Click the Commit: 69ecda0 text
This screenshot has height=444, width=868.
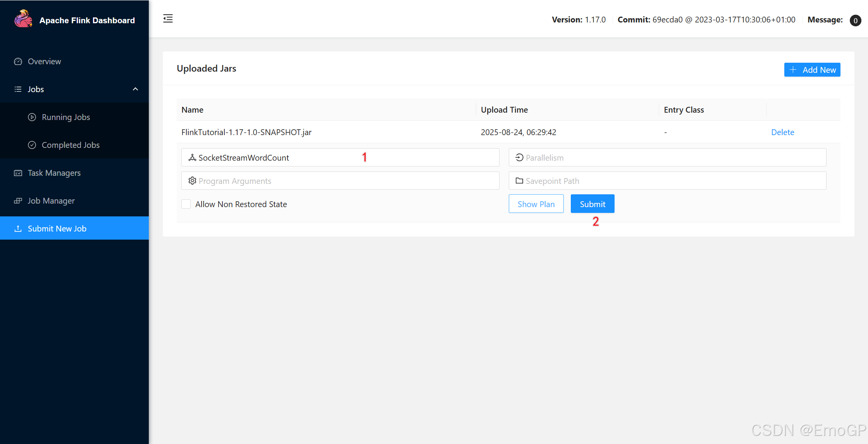click(706, 20)
